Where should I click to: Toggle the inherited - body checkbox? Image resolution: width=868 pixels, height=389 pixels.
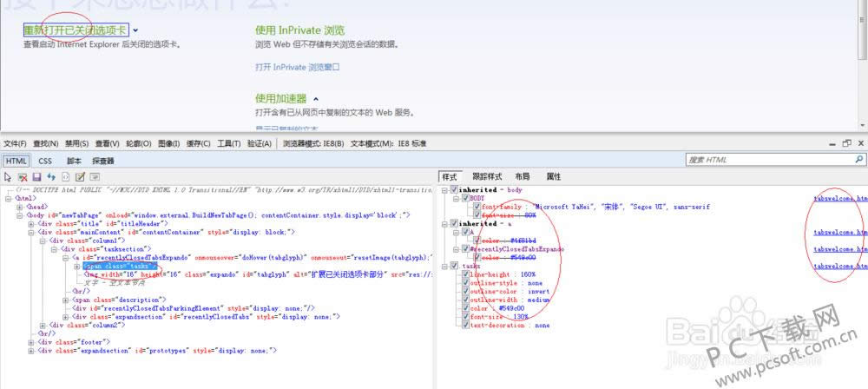pyautogui.click(x=454, y=189)
